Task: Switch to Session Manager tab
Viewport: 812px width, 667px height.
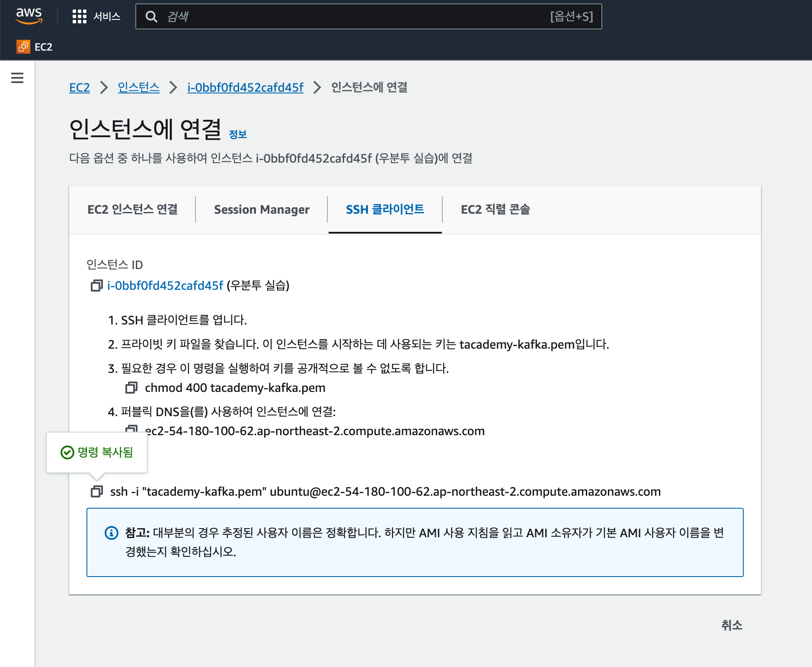Action: click(x=262, y=209)
